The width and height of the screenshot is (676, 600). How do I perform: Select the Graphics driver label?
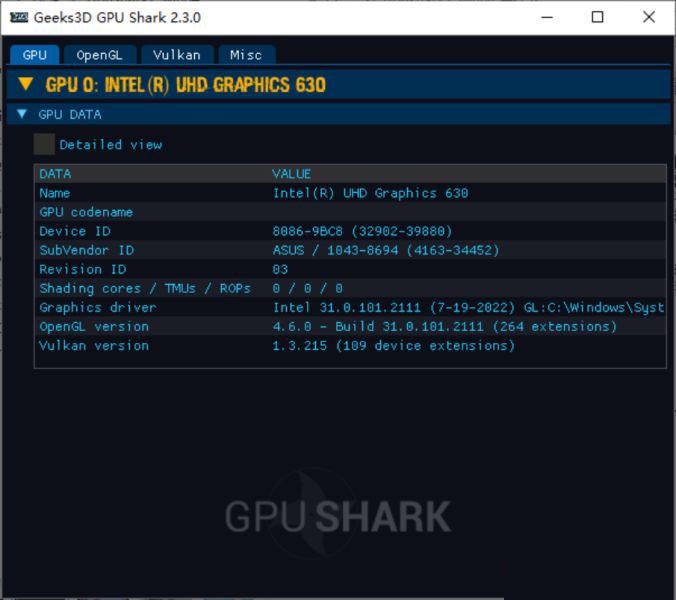pyautogui.click(x=98, y=307)
